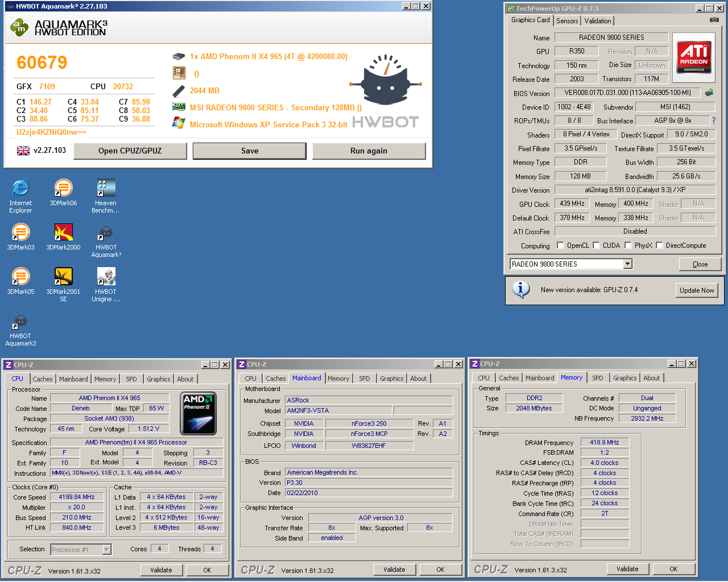Click the U2zje4KZNiQ0nw== checksum text
This screenshot has height=582, width=728.
pyautogui.click(x=51, y=132)
